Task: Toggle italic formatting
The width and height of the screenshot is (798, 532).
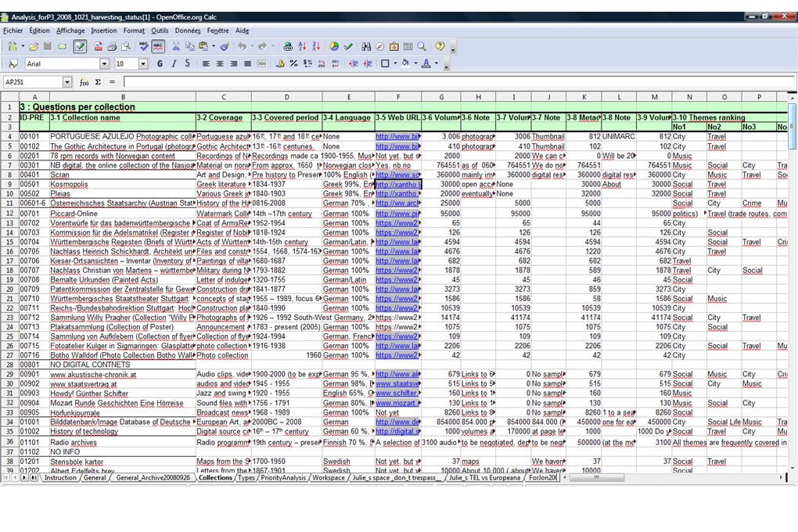Action: 174,63
